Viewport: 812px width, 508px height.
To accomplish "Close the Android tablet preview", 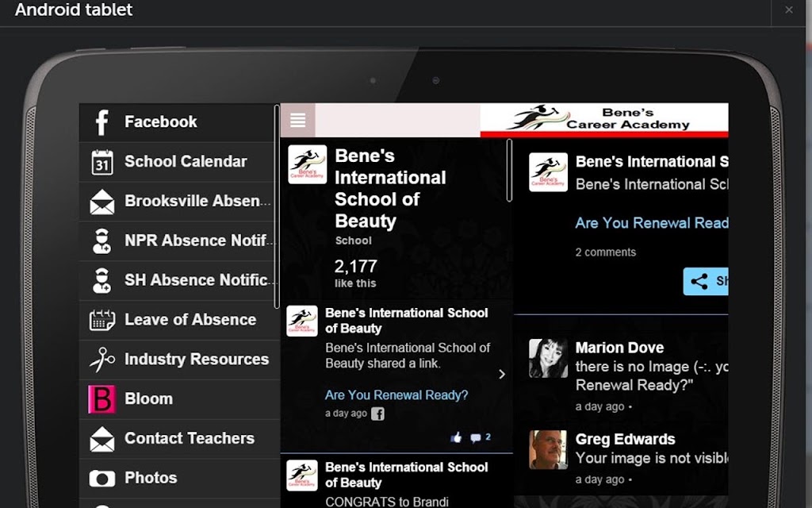I will click(x=789, y=10).
